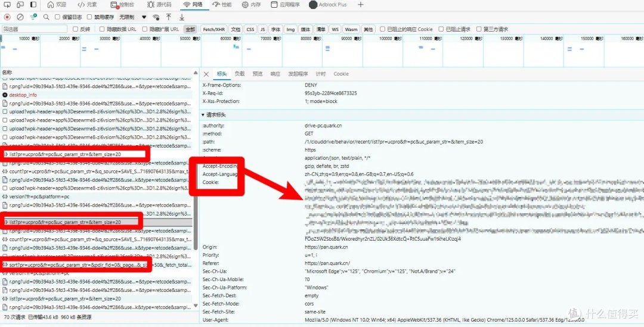Open the network search magnifier
The height and width of the screenshot is (327, 644).
tap(46, 17)
